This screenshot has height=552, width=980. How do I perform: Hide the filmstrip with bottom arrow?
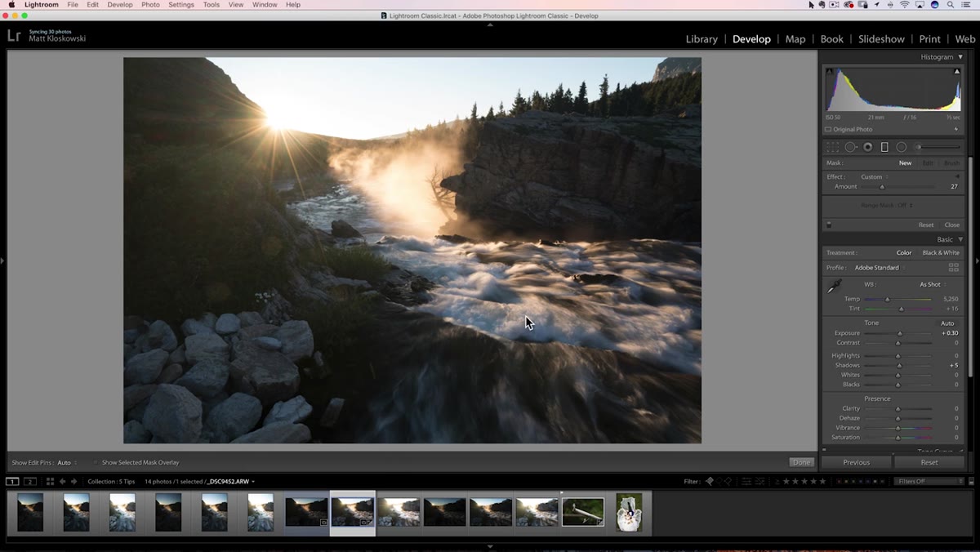point(490,546)
